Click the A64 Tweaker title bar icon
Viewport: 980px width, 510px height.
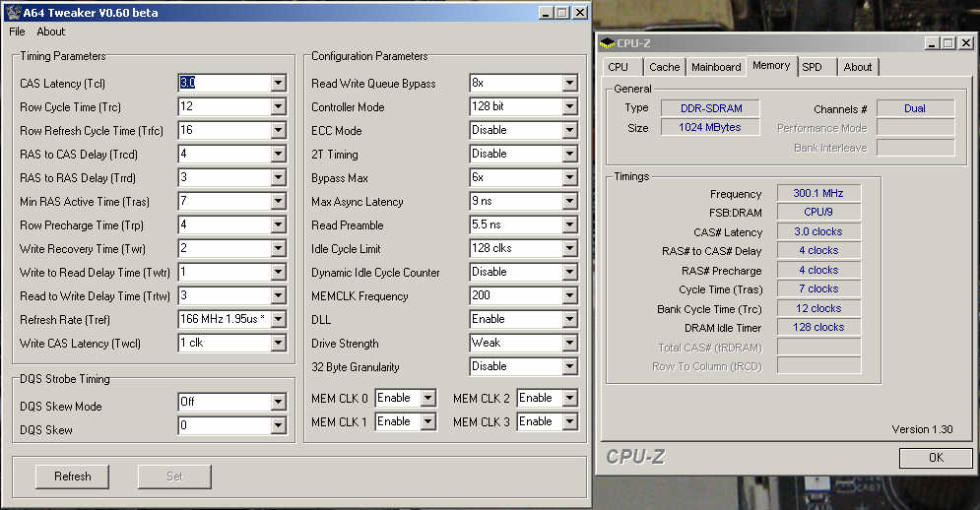pos(13,12)
